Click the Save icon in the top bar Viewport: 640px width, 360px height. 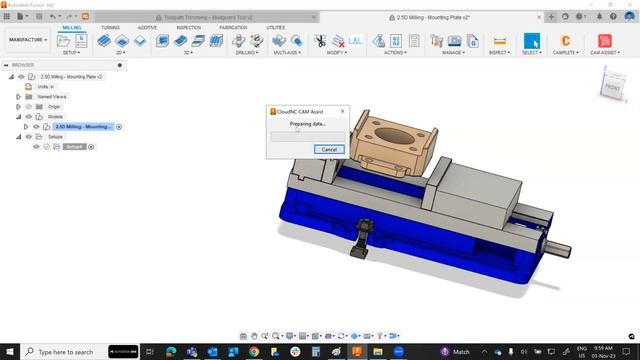pos(39,17)
